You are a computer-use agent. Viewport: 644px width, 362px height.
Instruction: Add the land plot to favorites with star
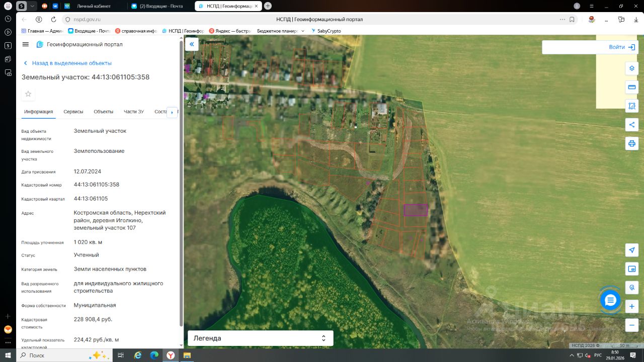28,94
